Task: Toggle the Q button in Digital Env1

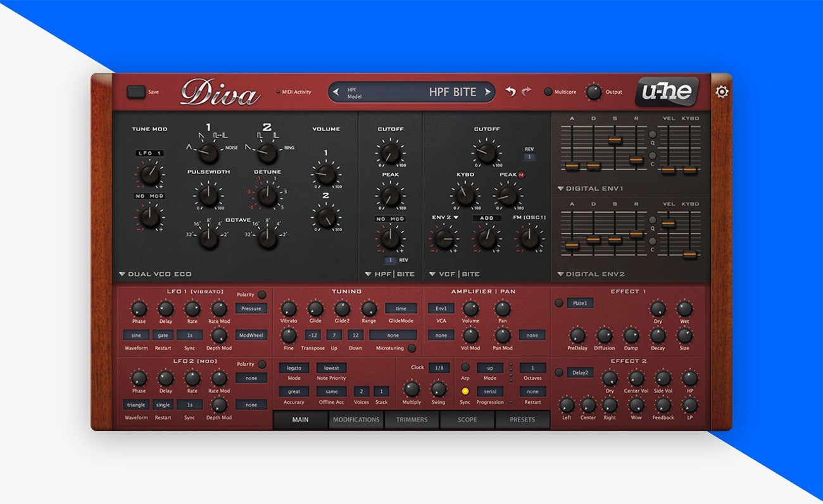Action: (x=652, y=134)
